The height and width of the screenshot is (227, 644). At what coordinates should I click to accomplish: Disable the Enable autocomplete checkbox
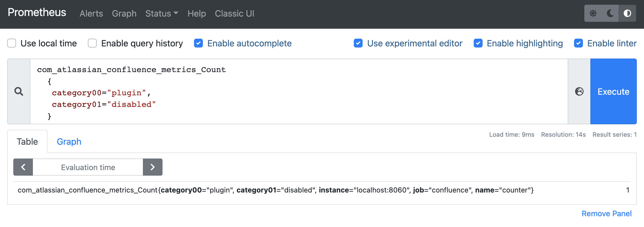click(198, 43)
